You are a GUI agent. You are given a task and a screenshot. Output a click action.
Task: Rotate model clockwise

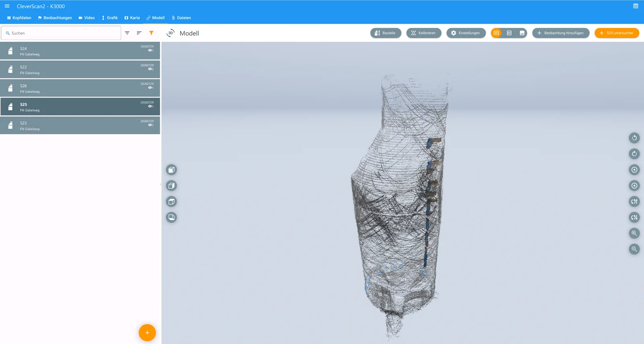(634, 154)
